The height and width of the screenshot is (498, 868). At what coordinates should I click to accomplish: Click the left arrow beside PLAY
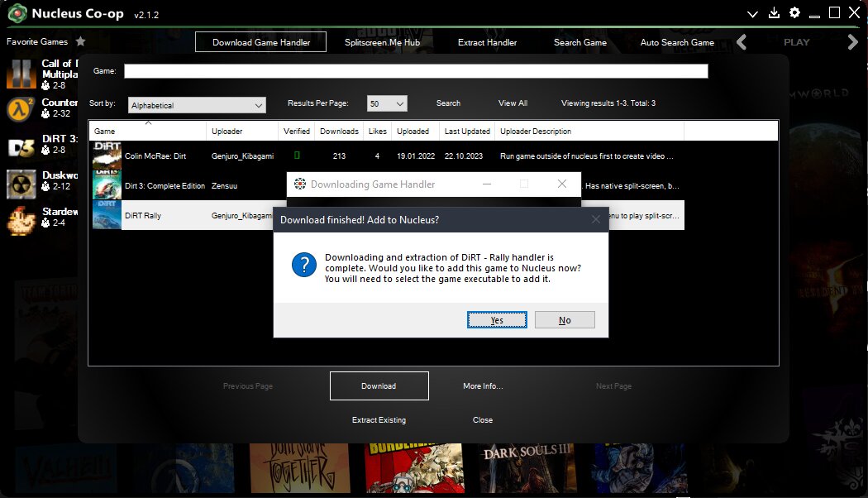[742, 42]
